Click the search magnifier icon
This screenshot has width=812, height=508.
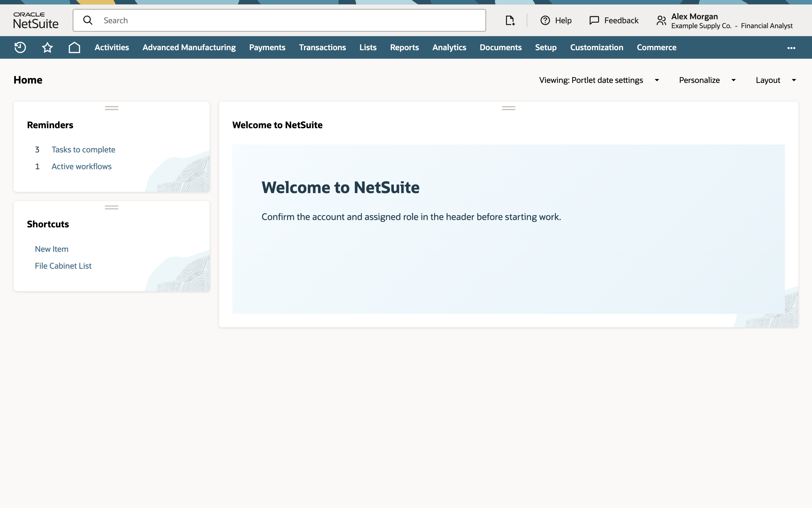pos(88,20)
